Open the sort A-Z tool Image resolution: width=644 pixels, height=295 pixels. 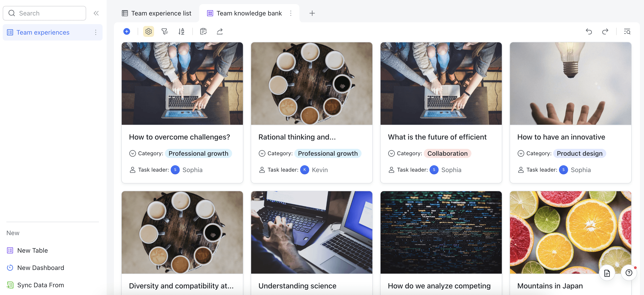[181, 31]
